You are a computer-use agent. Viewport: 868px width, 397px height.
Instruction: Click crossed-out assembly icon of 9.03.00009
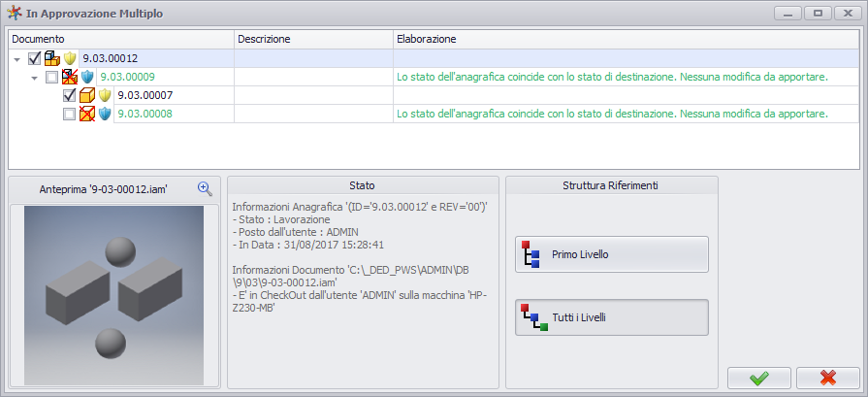[69, 77]
